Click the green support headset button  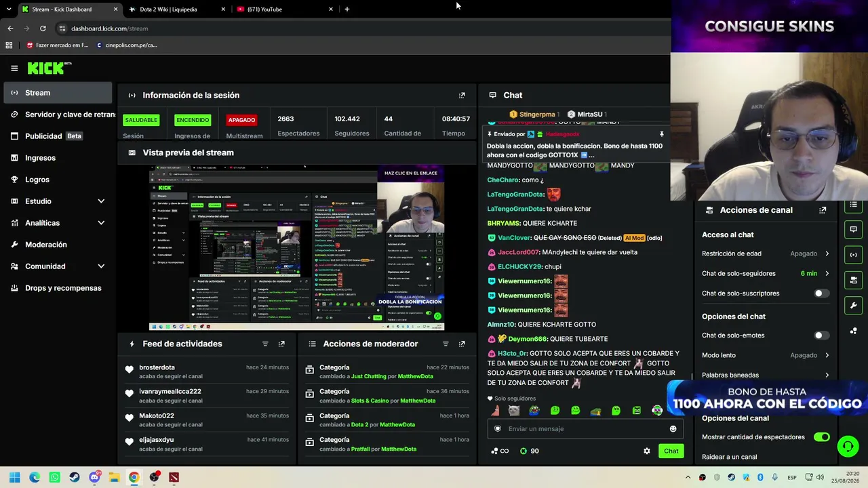(x=848, y=446)
